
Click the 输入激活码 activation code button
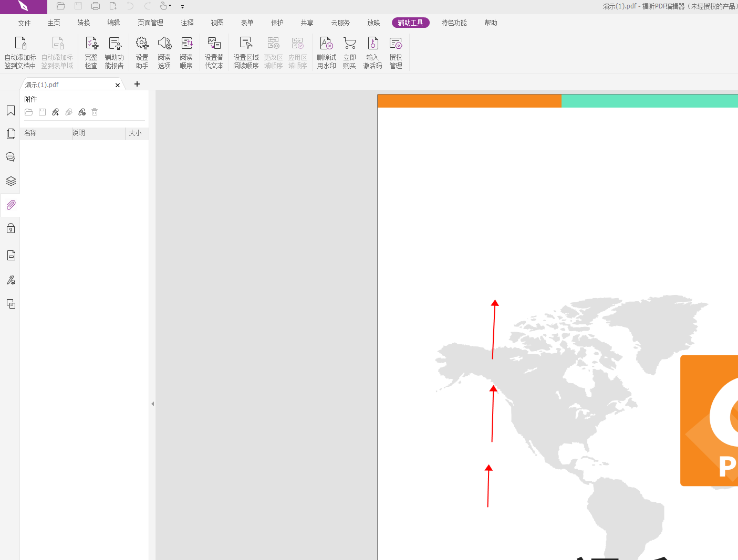coord(372,52)
